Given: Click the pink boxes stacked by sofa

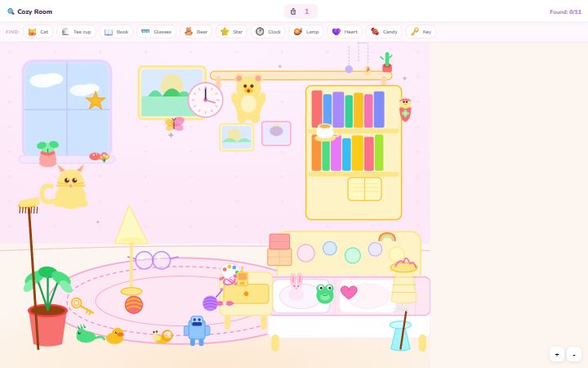Looking at the screenshot, I should tap(279, 249).
